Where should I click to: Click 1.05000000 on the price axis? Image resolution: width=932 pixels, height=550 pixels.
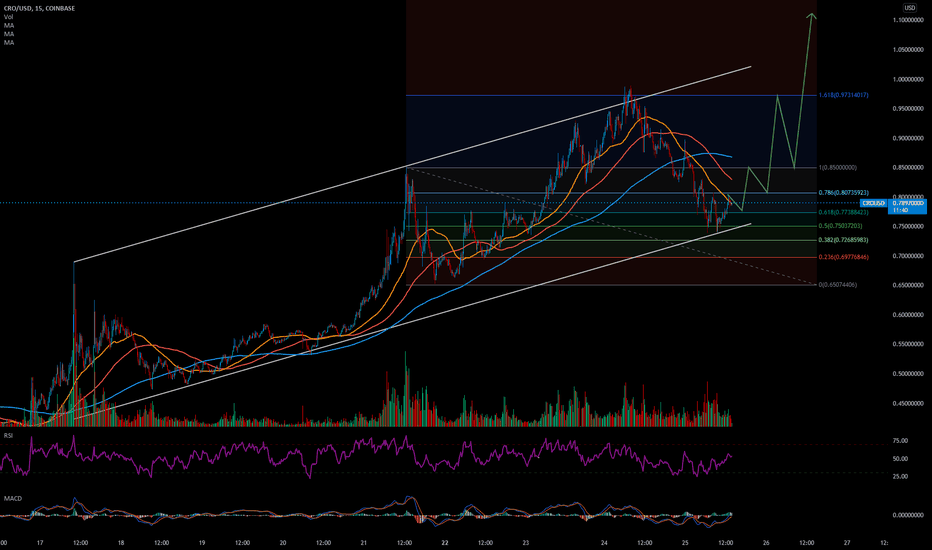tap(908, 50)
